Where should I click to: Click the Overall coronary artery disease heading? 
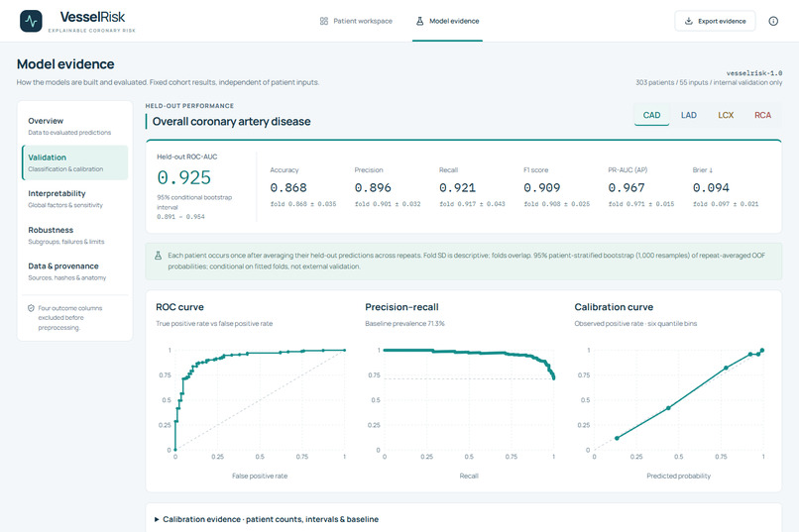click(x=231, y=122)
